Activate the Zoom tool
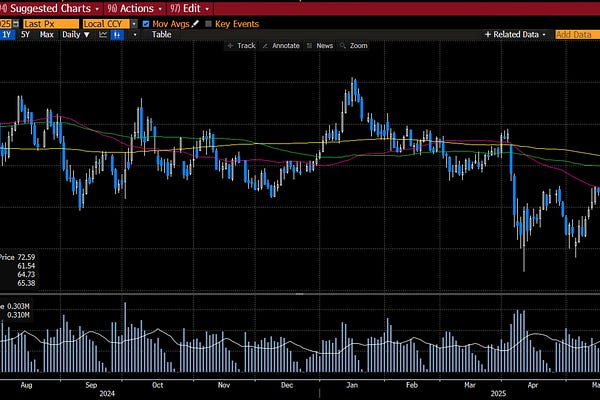 click(x=354, y=46)
